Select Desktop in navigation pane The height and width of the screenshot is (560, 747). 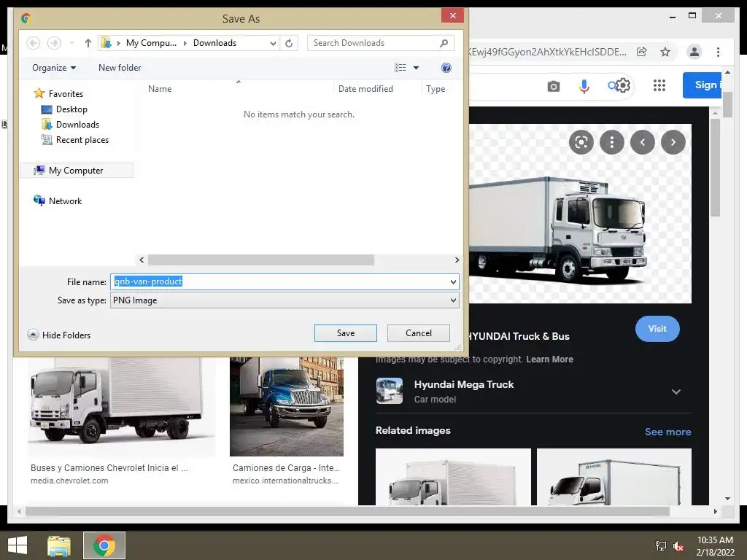coord(64,109)
